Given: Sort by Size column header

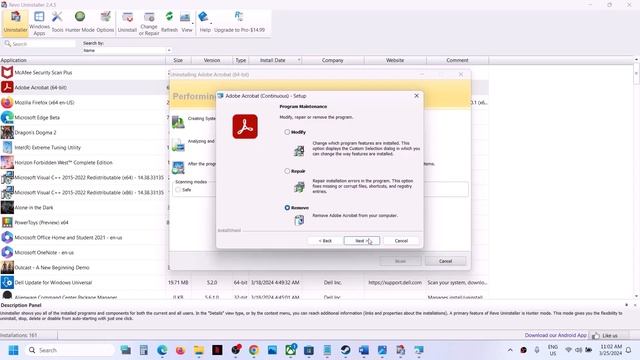Looking at the screenshot, I should pyautogui.click(x=178, y=60).
